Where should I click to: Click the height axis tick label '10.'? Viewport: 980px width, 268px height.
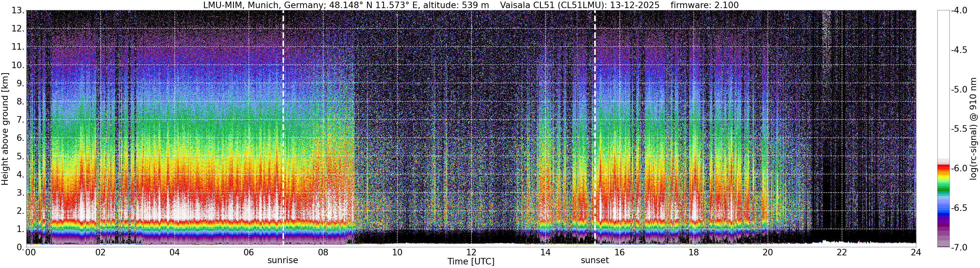click(18, 65)
